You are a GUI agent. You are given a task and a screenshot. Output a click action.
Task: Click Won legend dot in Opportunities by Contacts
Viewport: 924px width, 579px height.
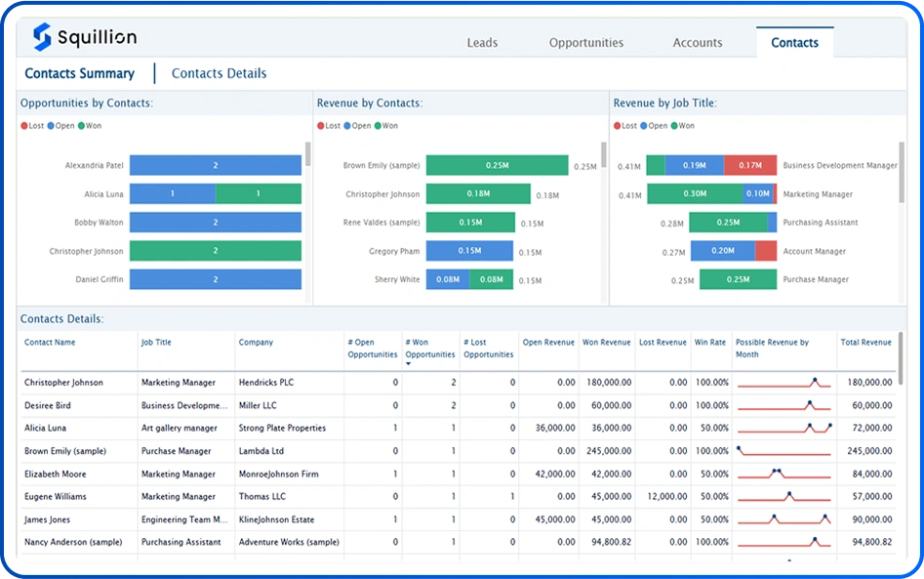click(x=81, y=126)
